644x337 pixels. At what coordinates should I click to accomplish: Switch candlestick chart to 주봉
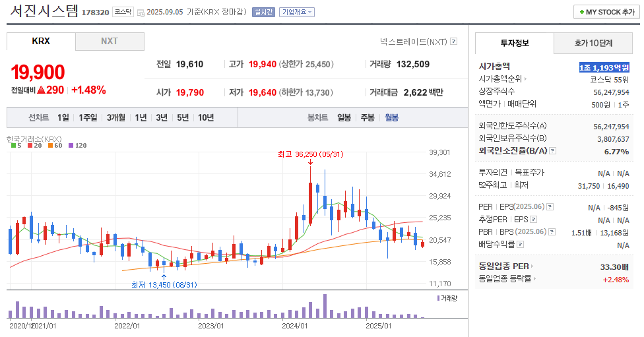pos(368,118)
